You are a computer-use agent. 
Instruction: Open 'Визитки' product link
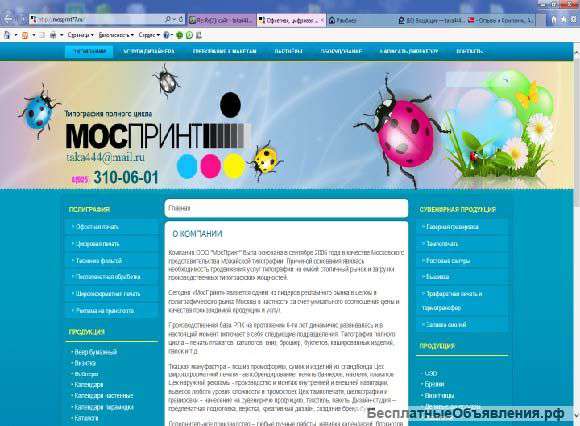pyautogui.click(x=85, y=363)
